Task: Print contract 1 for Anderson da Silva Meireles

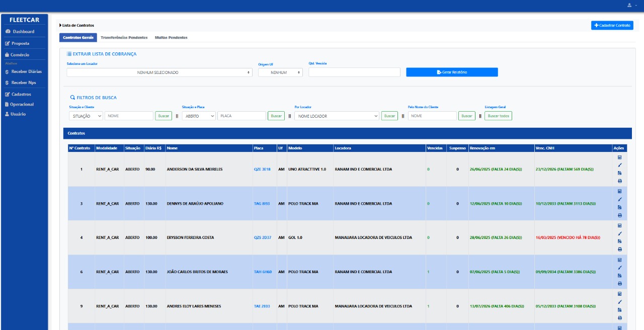Action: [x=619, y=181]
